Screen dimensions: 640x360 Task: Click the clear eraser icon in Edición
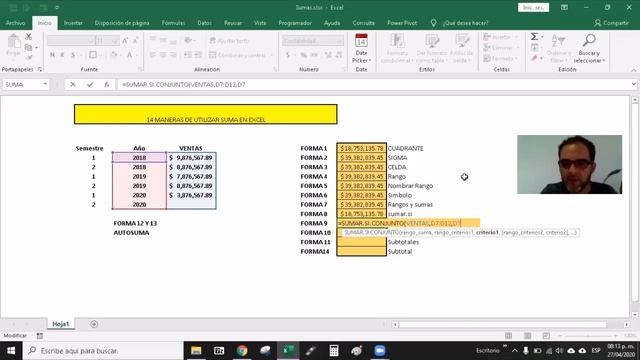click(534, 58)
